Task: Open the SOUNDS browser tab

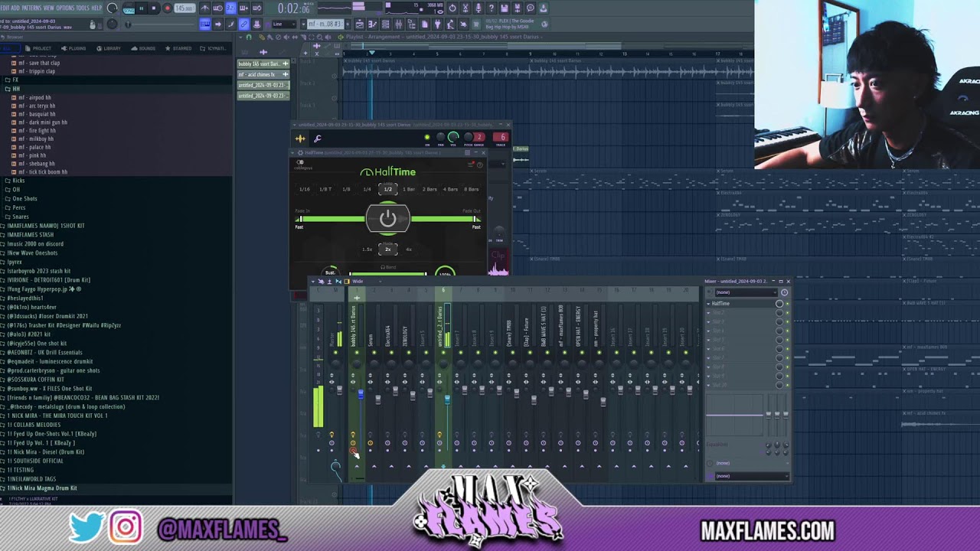Action: (144, 48)
